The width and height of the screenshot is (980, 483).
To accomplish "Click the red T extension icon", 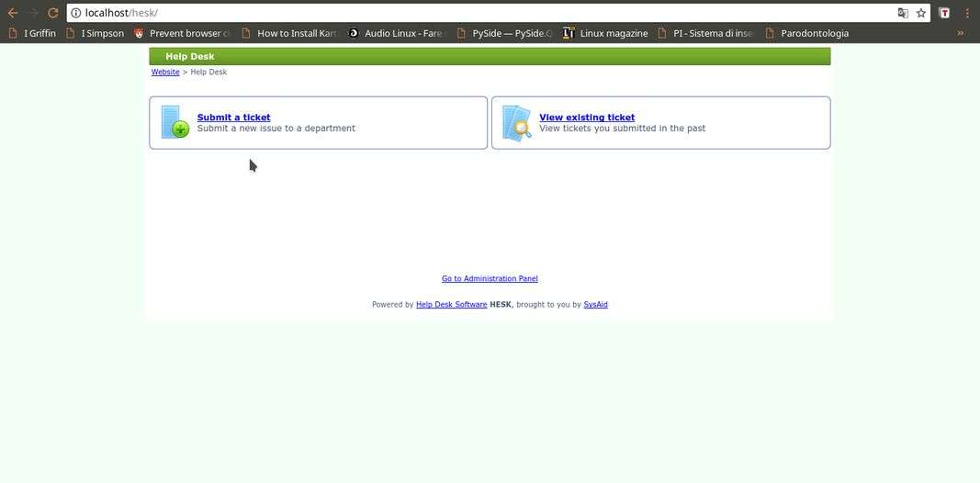I will click(944, 13).
